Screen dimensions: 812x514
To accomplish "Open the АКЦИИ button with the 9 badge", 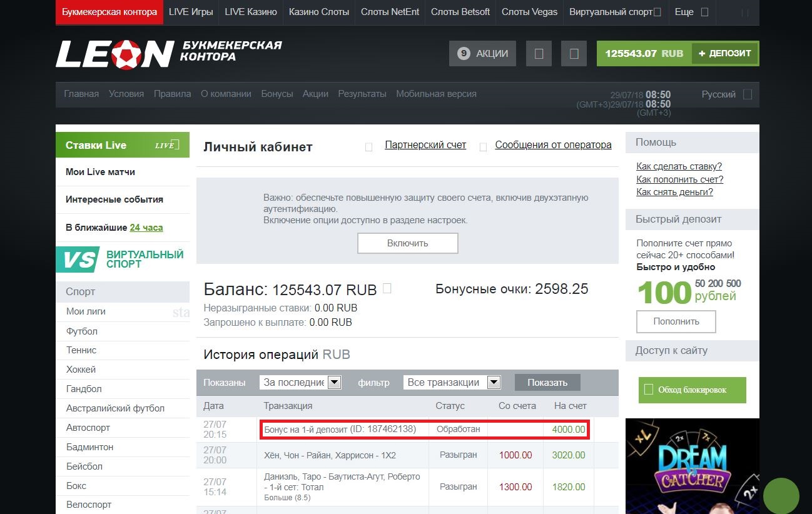I will pyautogui.click(x=482, y=54).
